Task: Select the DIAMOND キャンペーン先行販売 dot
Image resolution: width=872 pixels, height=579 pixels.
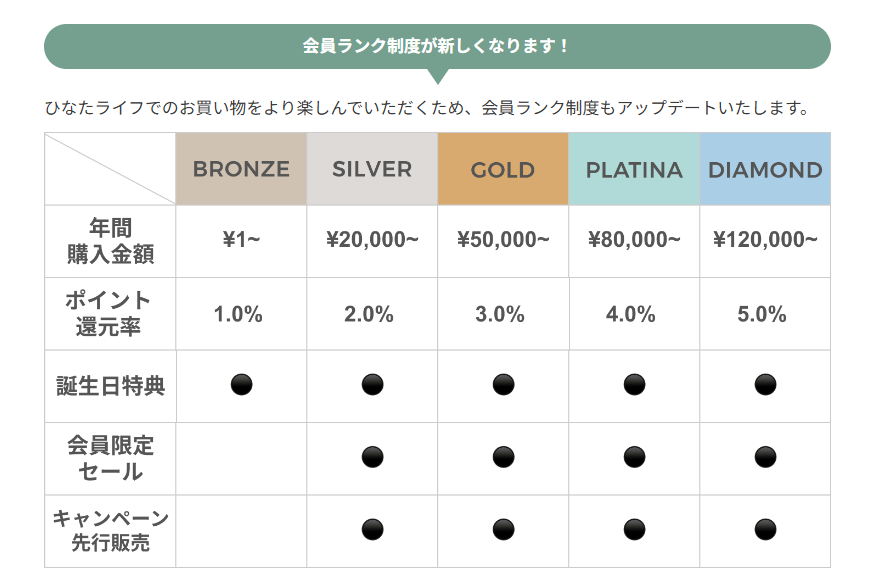Action: point(765,529)
